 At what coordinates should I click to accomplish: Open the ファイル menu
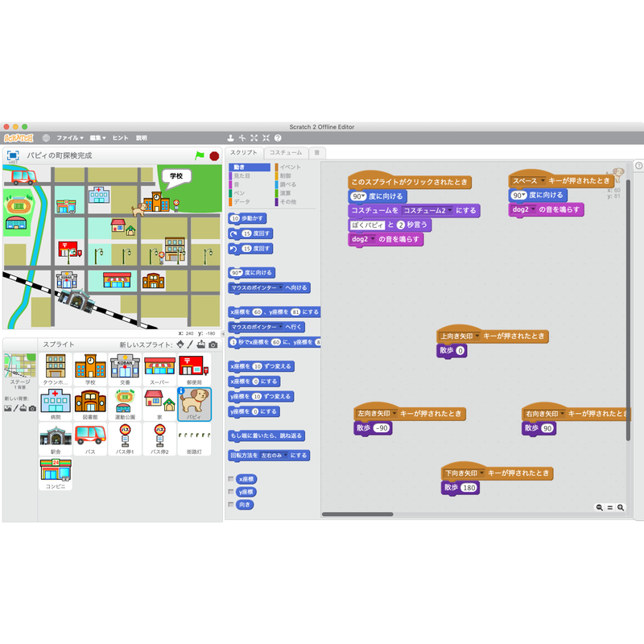tap(68, 138)
